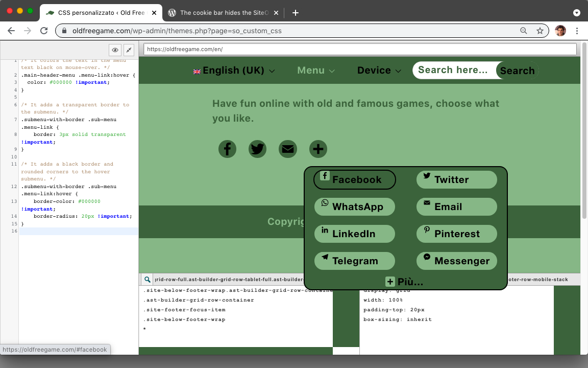588x368 pixels.
Task: Reload the current page
Action: [44, 31]
